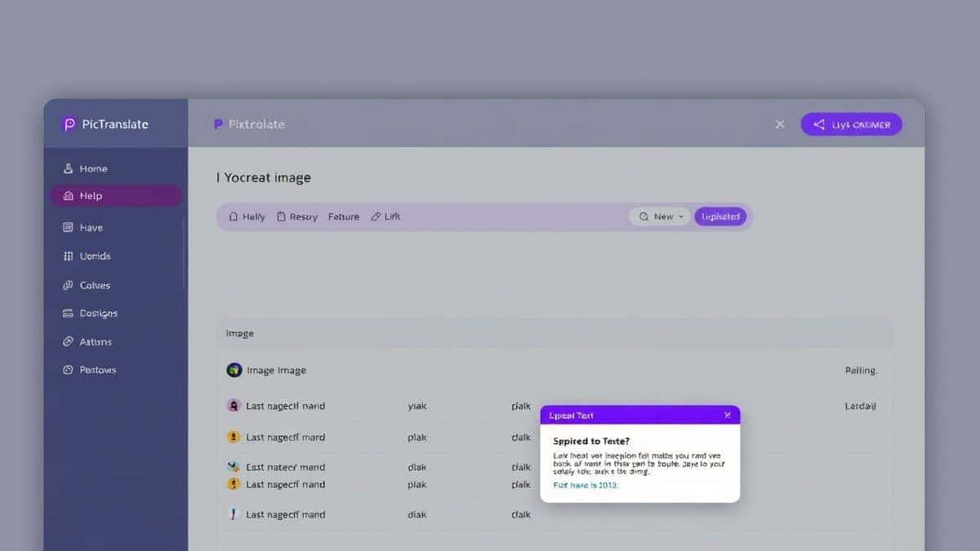
Task: Click the Image column header
Action: pos(240,333)
